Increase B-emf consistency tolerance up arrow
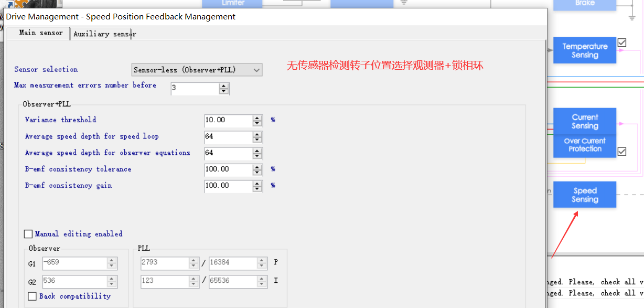Image resolution: width=644 pixels, height=308 pixels. (x=257, y=167)
